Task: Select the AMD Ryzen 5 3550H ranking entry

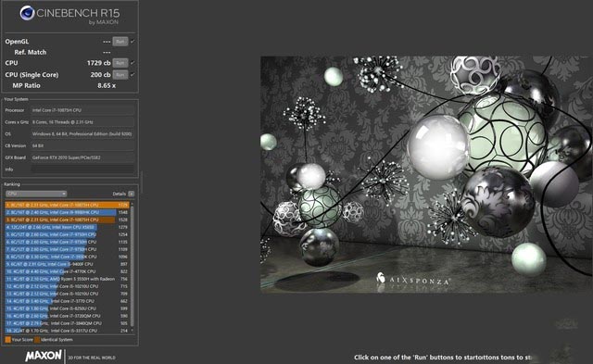Action: pos(67,279)
